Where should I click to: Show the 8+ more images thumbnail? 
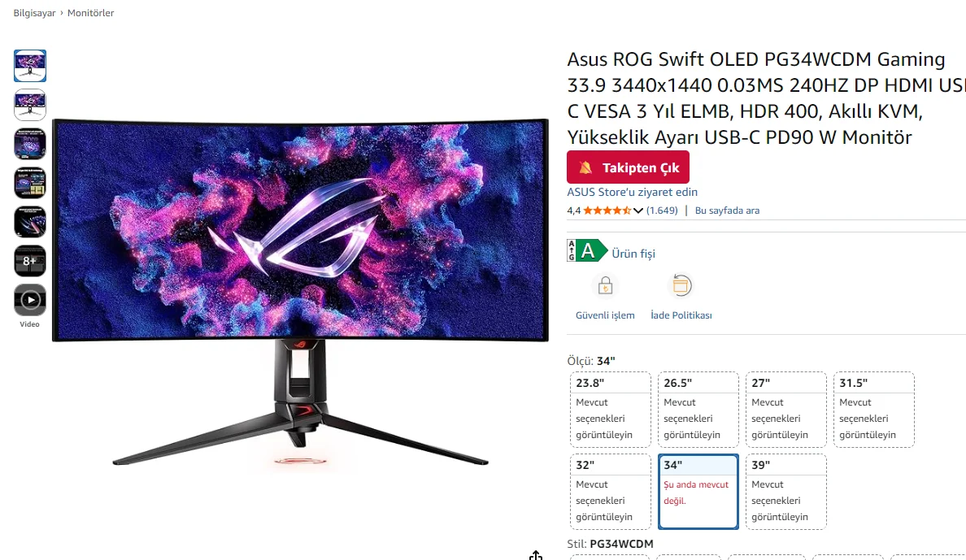coord(29,261)
